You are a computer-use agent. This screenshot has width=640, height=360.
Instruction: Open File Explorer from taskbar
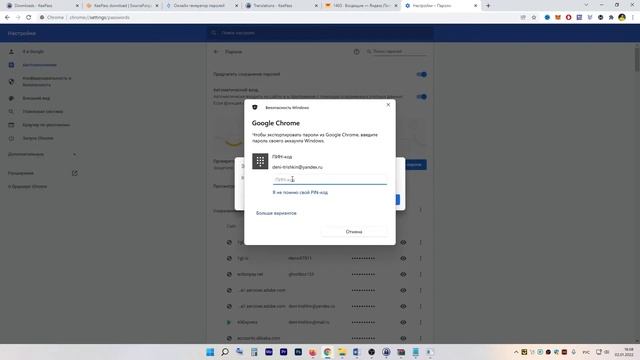(x=342, y=352)
